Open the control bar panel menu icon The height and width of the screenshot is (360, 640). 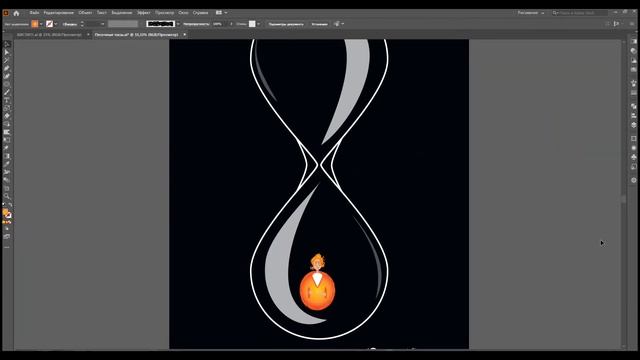[x=632, y=24]
